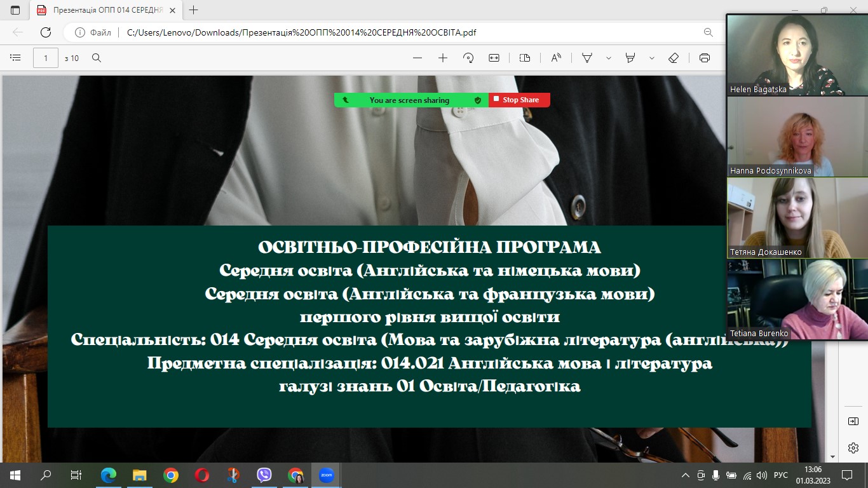Screen dimensions: 868x488
Task: Reload the current page
Action: click(46, 32)
